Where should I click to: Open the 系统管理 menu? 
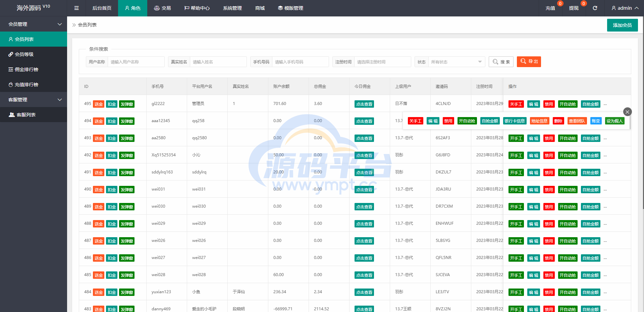(232, 8)
